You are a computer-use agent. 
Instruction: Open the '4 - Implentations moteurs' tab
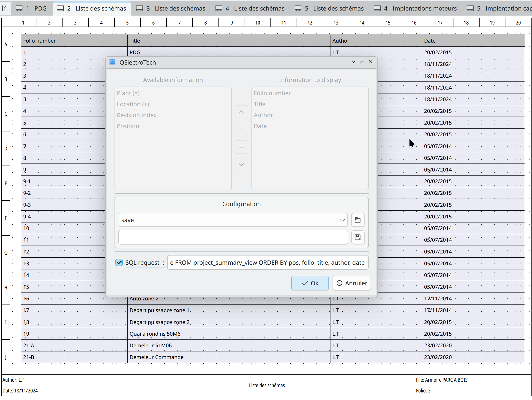[415, 9]
